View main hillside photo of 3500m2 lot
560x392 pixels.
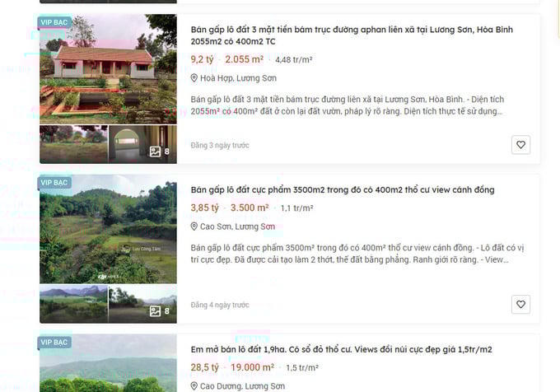[108, 229]
